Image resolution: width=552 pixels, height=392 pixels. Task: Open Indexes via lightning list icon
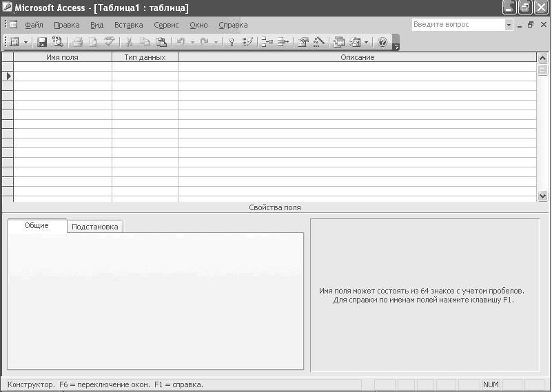[x=248, y=42]
